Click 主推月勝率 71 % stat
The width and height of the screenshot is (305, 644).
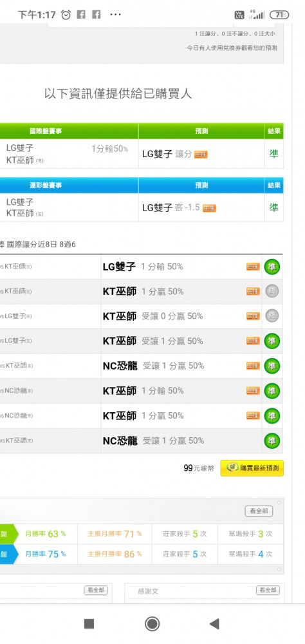coord(115,534)
